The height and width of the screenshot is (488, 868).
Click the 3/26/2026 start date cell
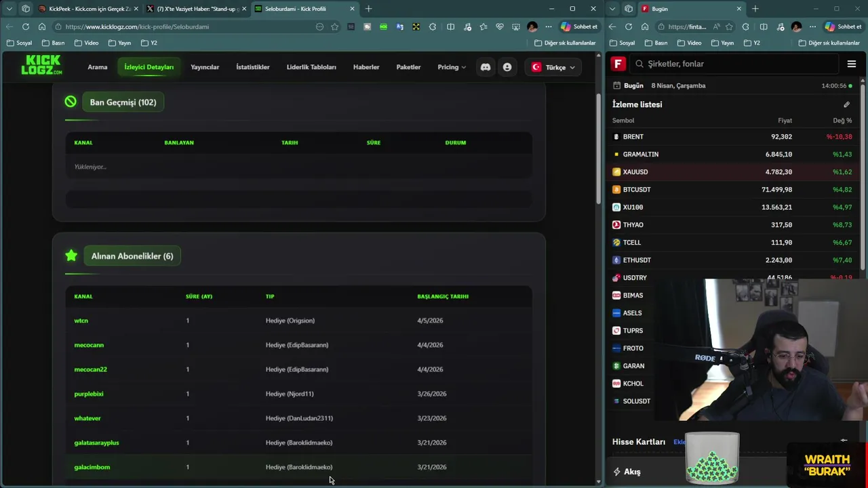[432, 394]
